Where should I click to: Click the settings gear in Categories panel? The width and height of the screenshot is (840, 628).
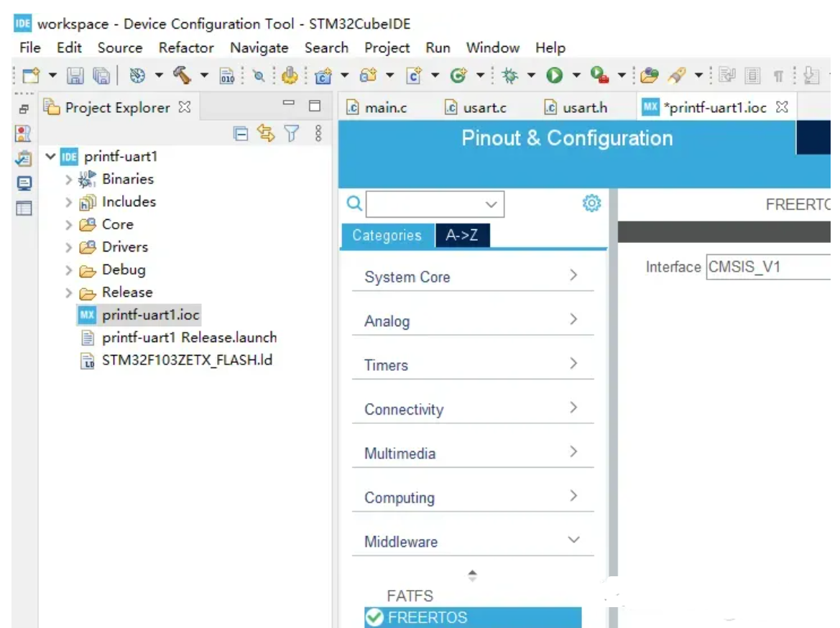point(591,203)
